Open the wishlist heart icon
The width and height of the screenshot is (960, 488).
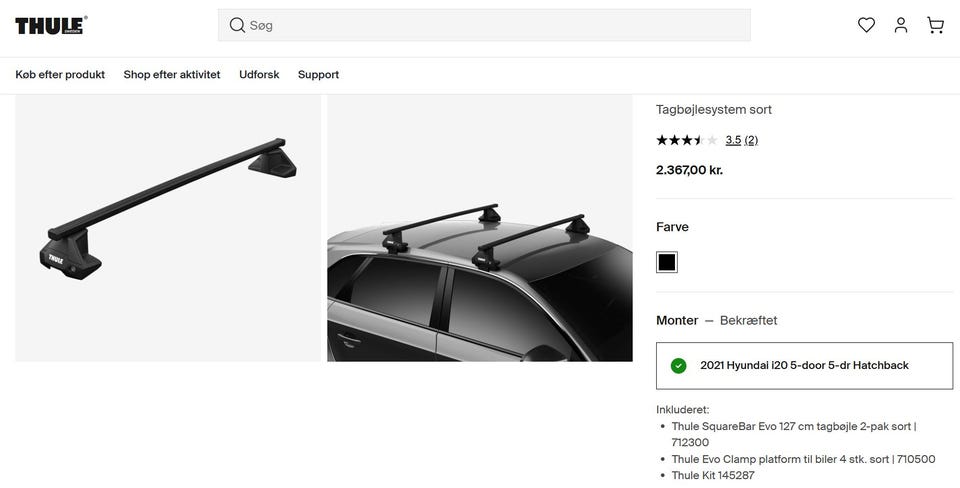pyautogui.click(x=866, y=25)
